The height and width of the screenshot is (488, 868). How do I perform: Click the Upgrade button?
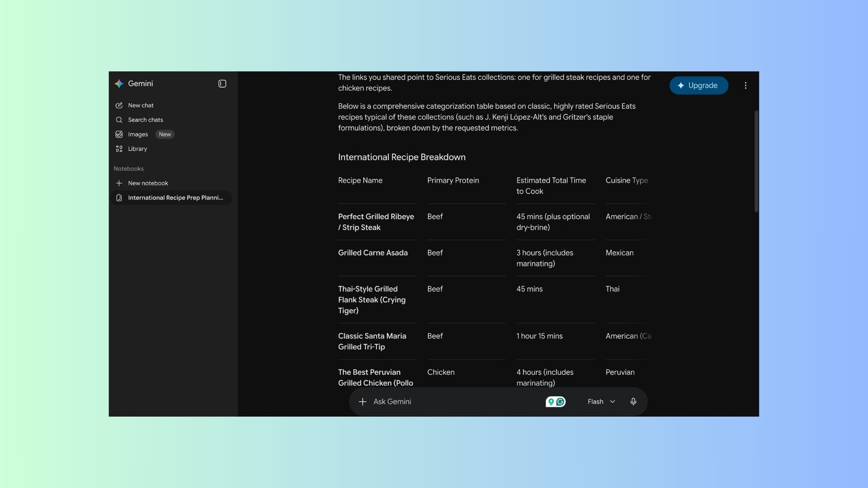[x=698, y=85]
